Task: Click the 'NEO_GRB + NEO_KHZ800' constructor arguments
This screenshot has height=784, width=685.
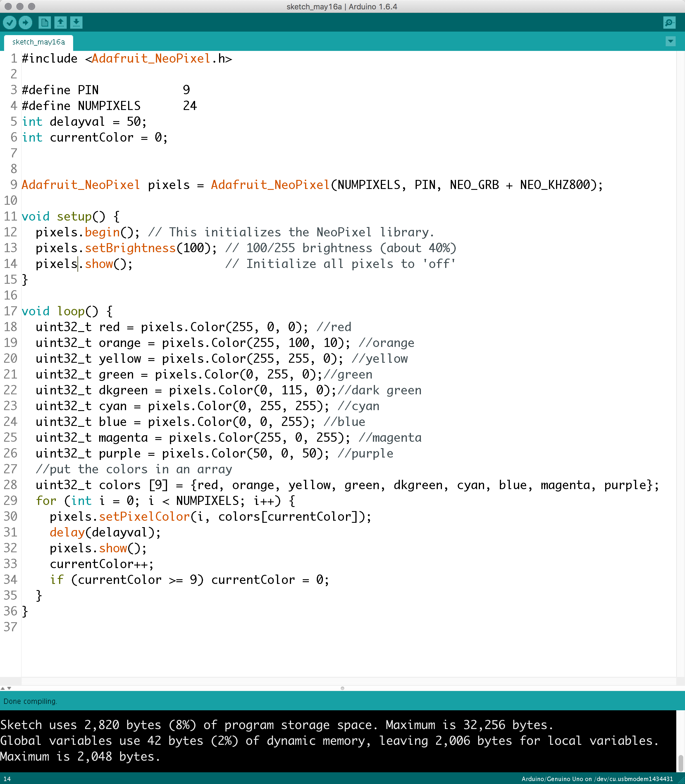Action: 520,185
